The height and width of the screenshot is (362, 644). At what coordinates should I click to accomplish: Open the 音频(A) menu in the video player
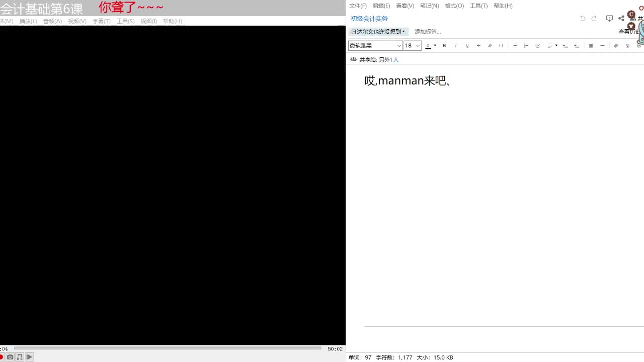[x=52, y=21]
